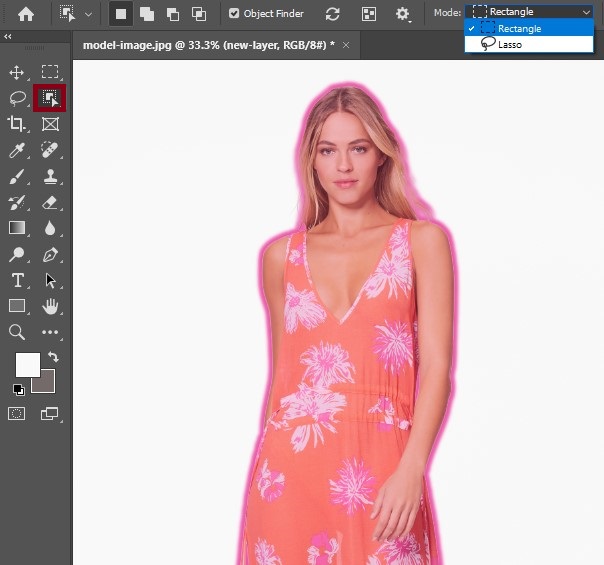Choose Add to Selection mode
The image size is (604, 565).
click(147, 14)
